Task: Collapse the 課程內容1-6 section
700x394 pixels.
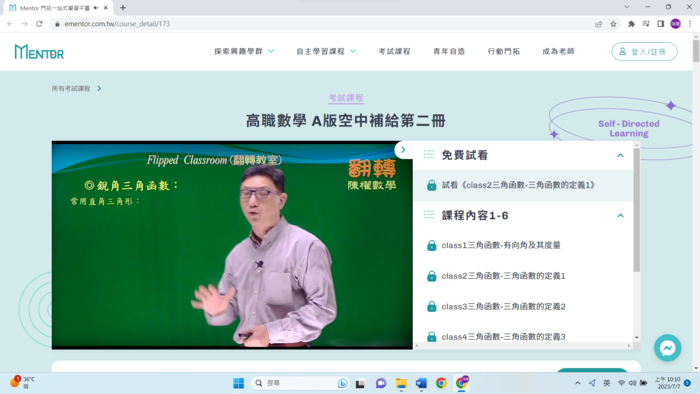Action: pyautogui.click(x=620, y=216)
